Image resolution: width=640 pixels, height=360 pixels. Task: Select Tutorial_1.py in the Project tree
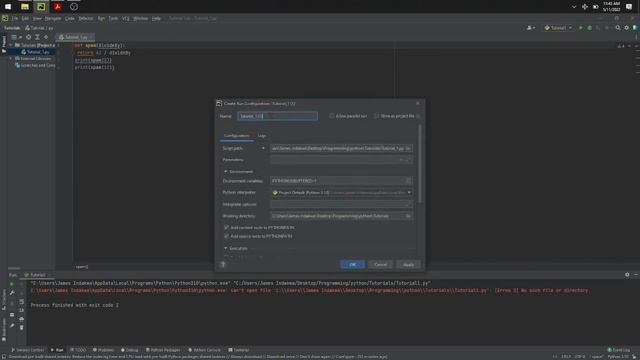(x=36, y=52)
